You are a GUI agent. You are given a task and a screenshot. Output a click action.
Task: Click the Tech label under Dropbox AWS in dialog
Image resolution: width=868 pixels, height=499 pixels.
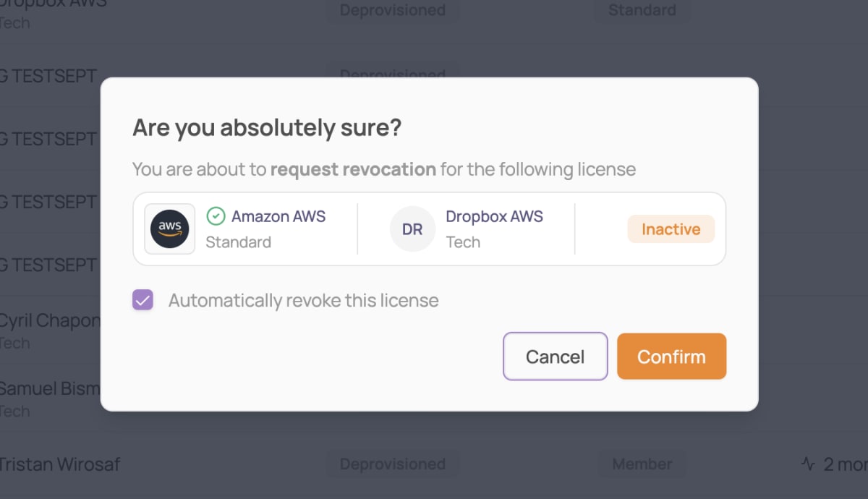463,242
